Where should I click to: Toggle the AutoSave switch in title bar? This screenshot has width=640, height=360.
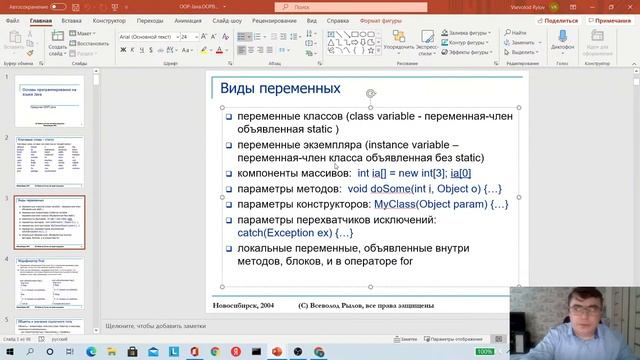[x=58, y=7]
